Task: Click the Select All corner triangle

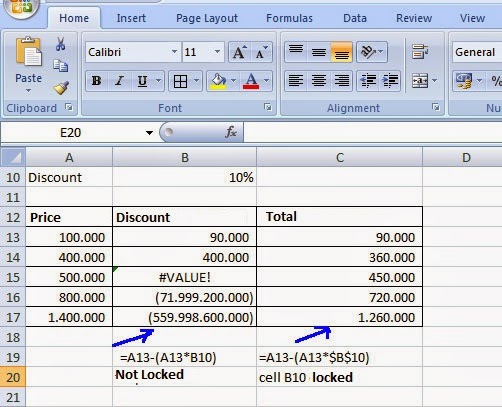Action: pyautogui.click(x=13, y=157)
